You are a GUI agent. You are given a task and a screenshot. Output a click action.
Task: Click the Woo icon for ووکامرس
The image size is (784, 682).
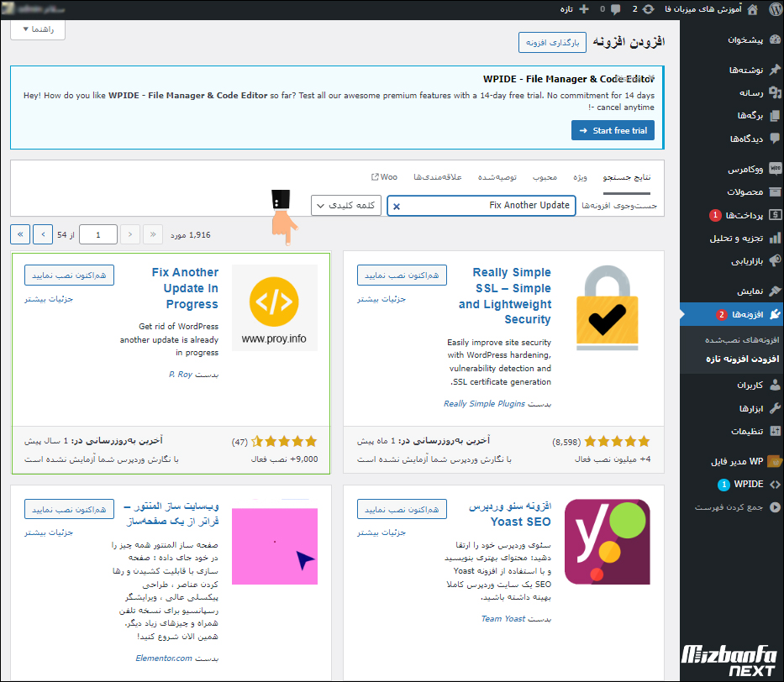point(775,169)
